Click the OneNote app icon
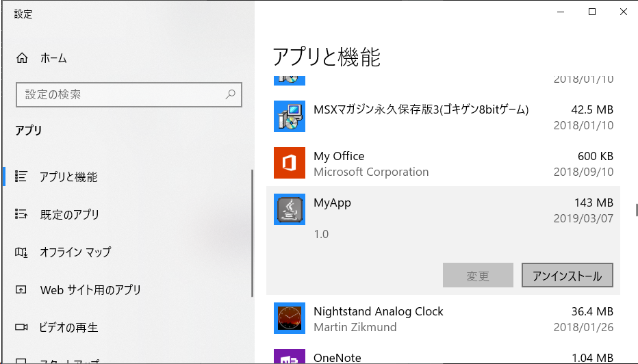 coord(290,356)
